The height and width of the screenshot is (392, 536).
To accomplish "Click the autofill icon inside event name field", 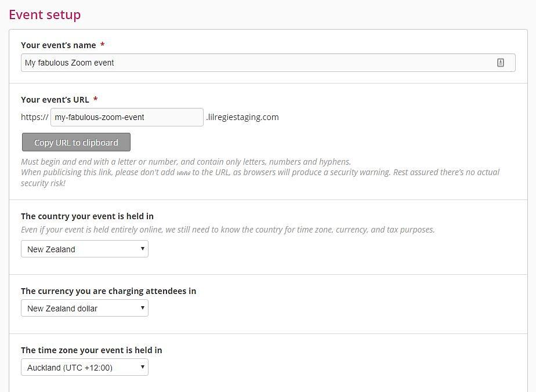I will [x=500, y=63].
